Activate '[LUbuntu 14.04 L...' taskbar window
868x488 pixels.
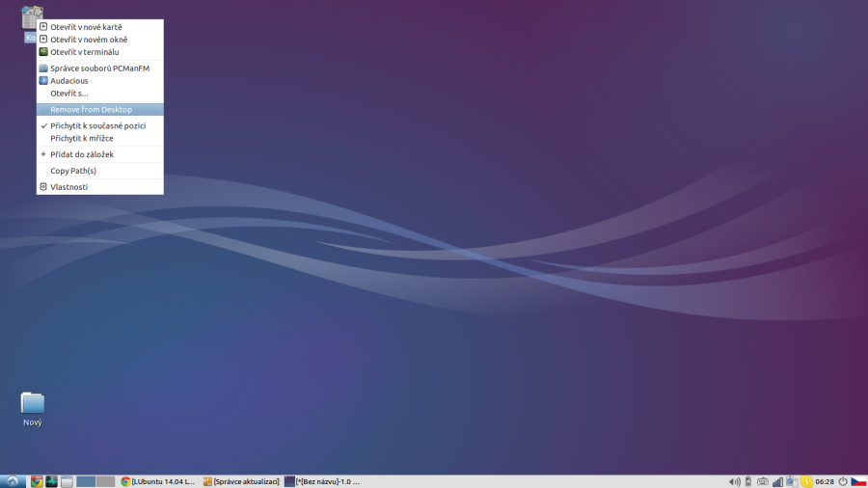pyautogui.click(x=158, y=481)
